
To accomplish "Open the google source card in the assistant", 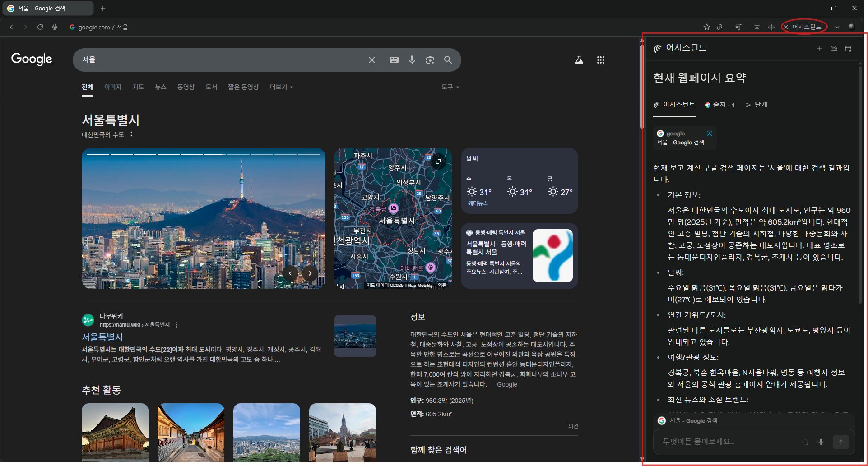I will pyautogui.click(x=685, y=138).
